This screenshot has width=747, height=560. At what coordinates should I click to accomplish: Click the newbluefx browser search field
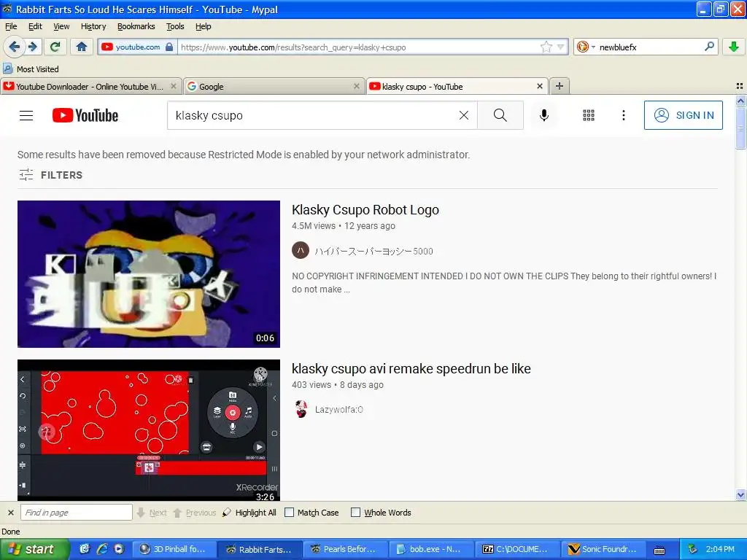[650, 47]
